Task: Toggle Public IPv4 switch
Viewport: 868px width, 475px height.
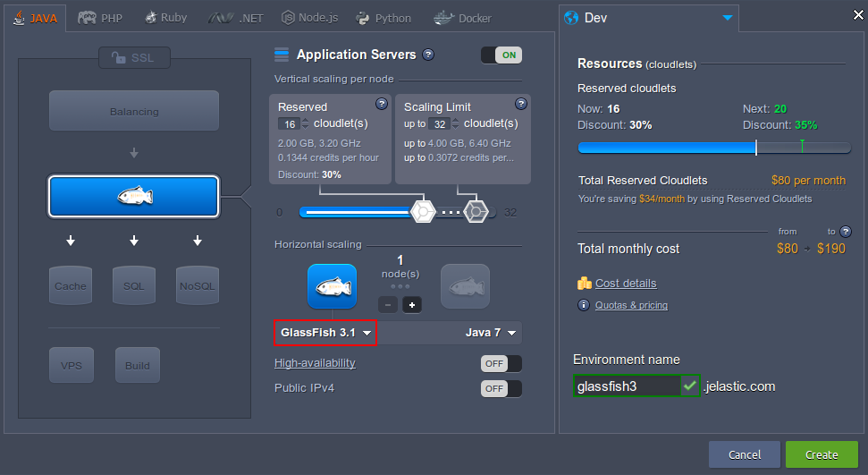Action: point(501,388)
